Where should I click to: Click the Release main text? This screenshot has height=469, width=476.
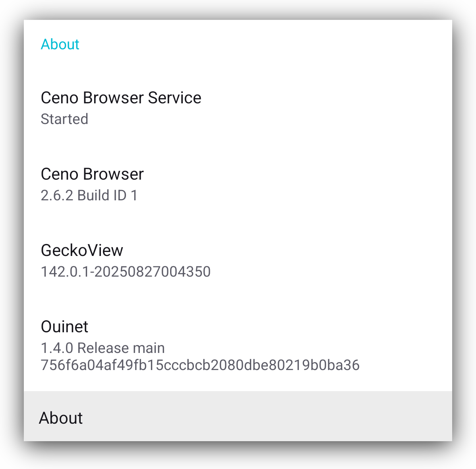pos(121,348)
